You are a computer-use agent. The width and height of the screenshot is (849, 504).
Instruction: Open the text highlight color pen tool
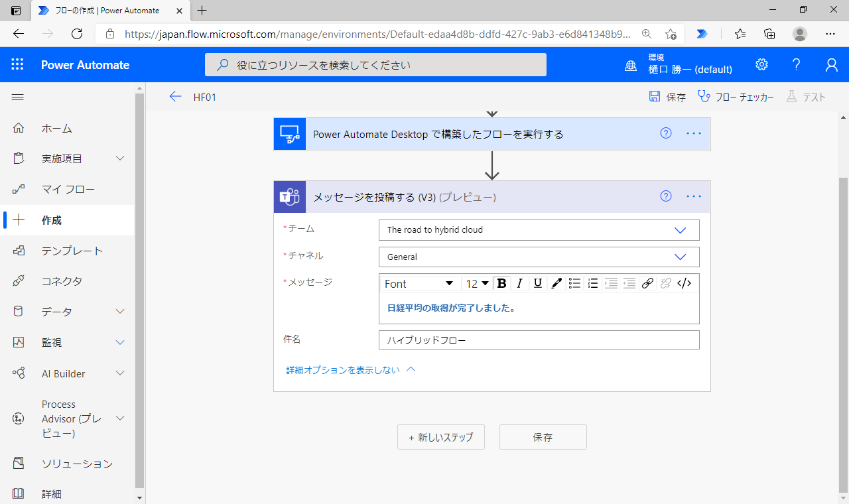tap(556, 283)
